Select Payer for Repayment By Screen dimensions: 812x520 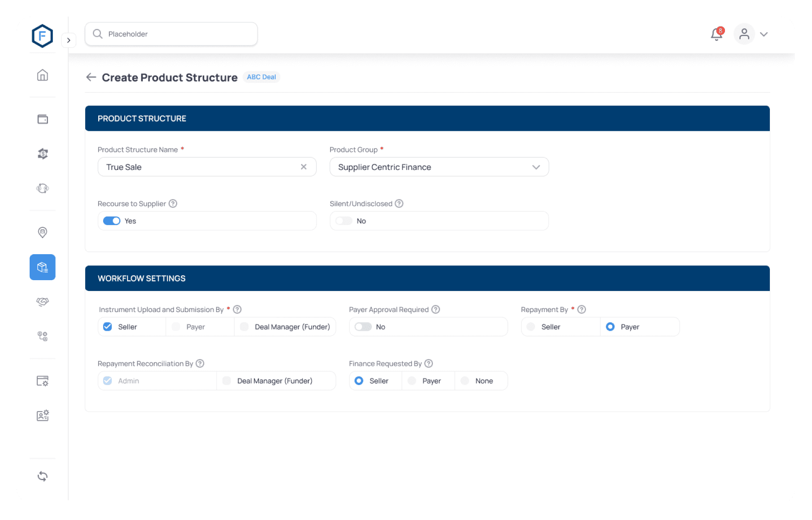pos(610,327)
